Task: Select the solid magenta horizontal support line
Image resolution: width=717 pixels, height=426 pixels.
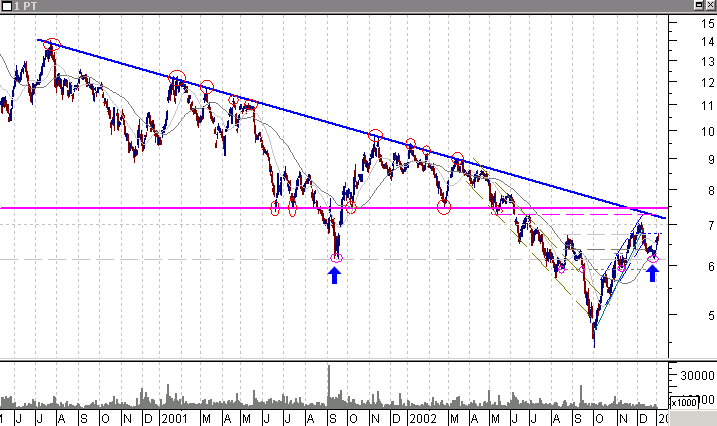Action: pos(334,208)
